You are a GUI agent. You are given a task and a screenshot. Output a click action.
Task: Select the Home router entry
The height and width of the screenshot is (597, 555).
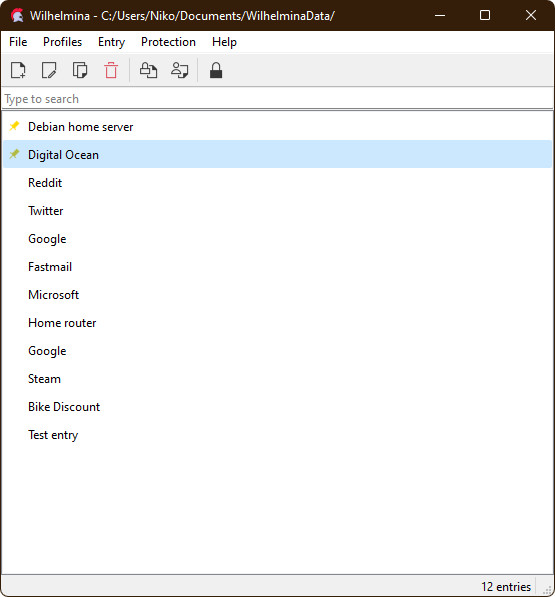click(x=278, y=323)
